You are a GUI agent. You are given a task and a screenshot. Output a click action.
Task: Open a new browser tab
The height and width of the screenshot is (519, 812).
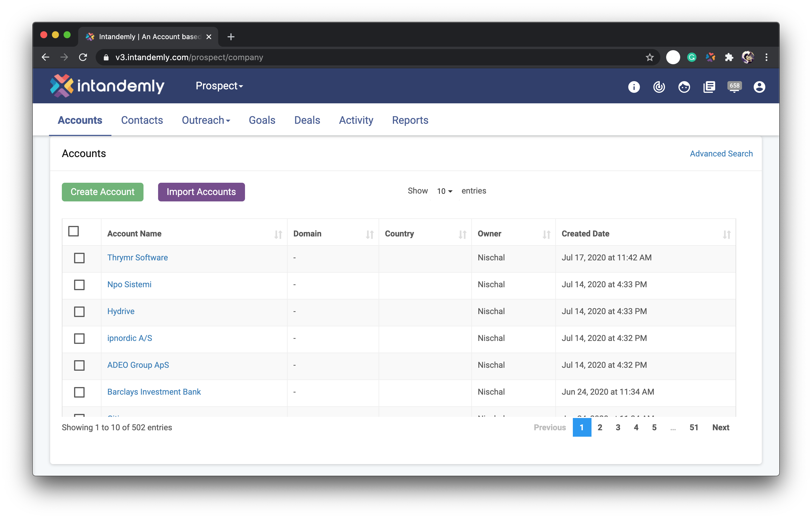coord(231,37)
